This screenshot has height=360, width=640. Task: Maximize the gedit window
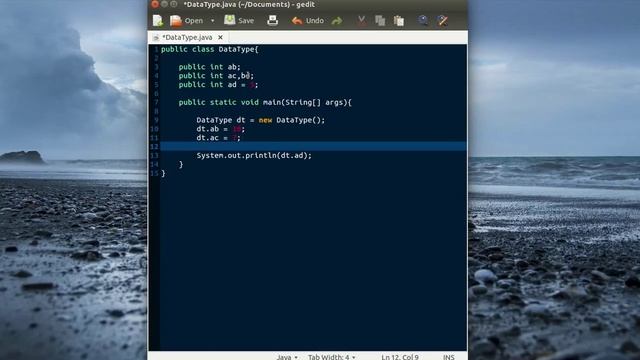pyautogui.click(x=174, y=4)
